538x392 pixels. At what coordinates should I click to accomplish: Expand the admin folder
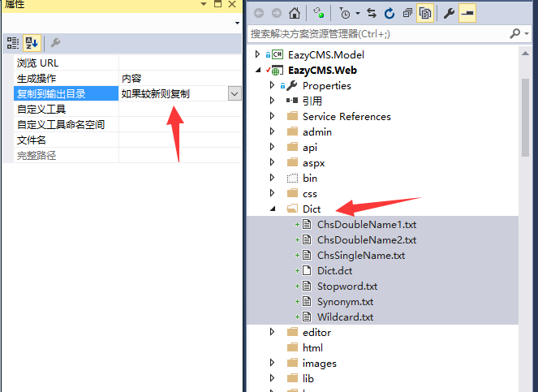point(272,131)
